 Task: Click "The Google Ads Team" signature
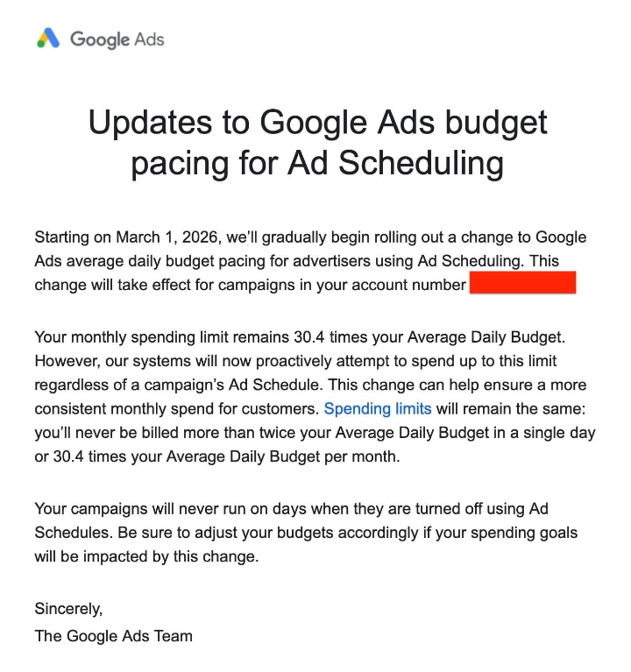tap(113, 636)
